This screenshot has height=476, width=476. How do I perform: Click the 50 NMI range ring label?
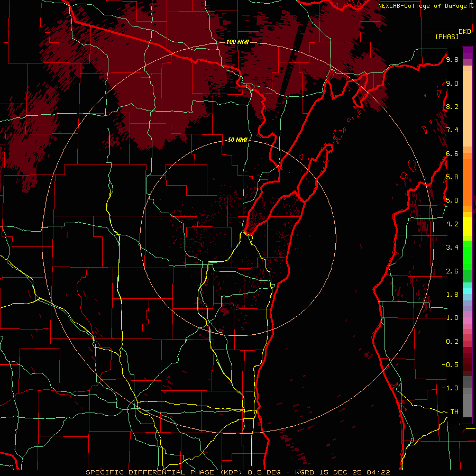[237, 140]
